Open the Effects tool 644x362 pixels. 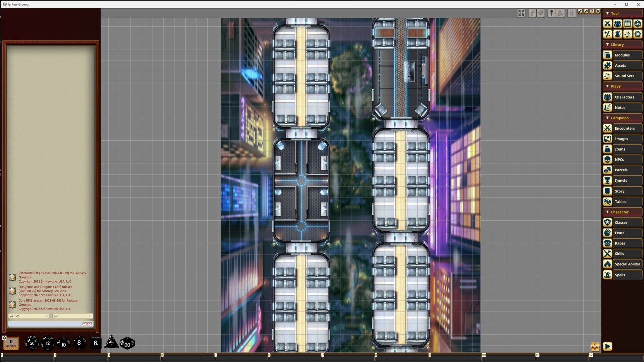pos(617,34)
